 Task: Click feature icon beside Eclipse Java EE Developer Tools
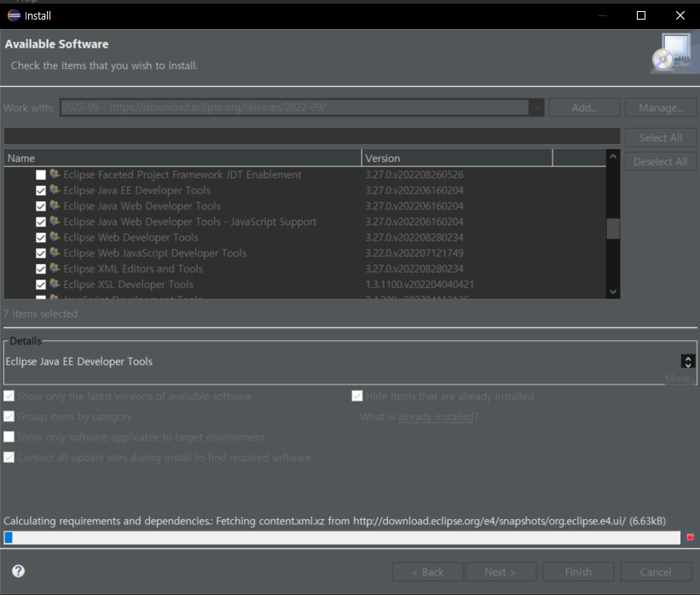(x=55, y=190)
